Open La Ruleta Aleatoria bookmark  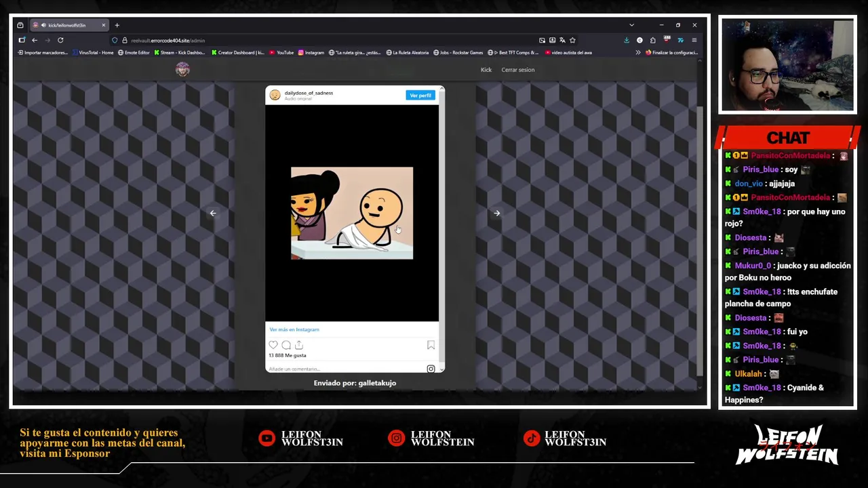[407, 52]
